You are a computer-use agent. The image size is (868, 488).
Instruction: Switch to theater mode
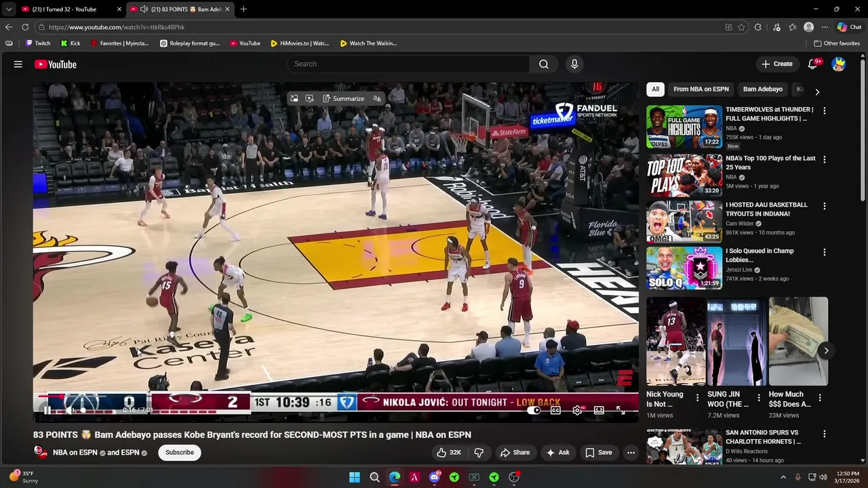point(599,410)
